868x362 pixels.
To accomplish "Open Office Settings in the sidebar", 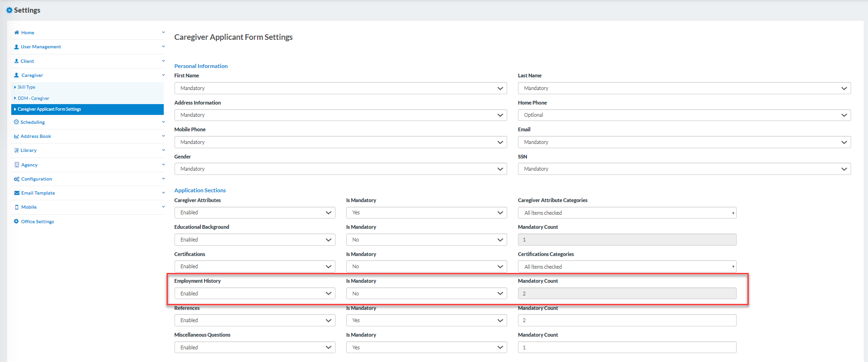I will tap(37, 222).
